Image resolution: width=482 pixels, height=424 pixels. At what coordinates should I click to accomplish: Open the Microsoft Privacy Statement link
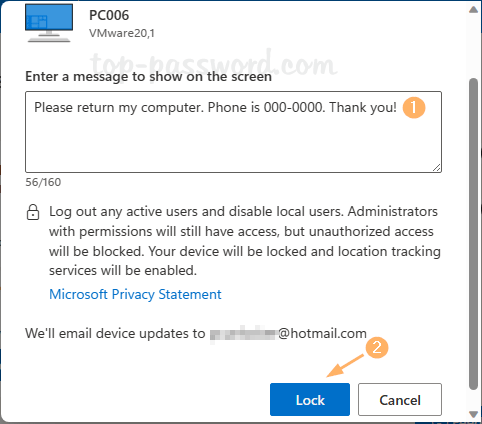point(135,294)
